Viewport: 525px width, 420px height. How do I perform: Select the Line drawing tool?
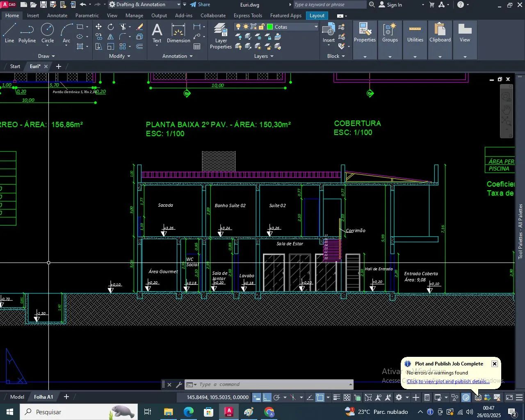tap(9, 33)
